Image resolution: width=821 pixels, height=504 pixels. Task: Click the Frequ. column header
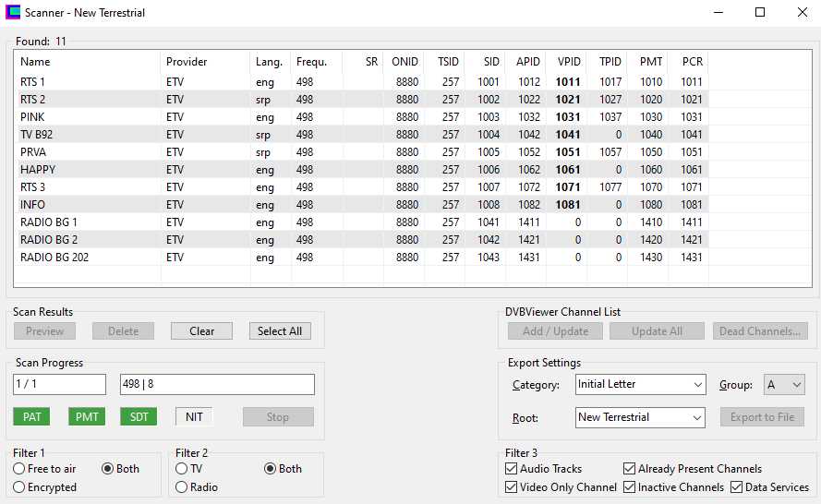[x=316, y=62]
